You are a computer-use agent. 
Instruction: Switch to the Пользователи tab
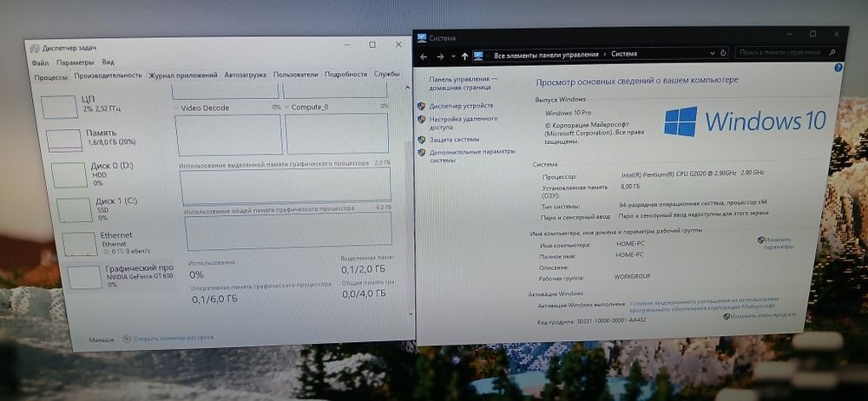(296, 75)
